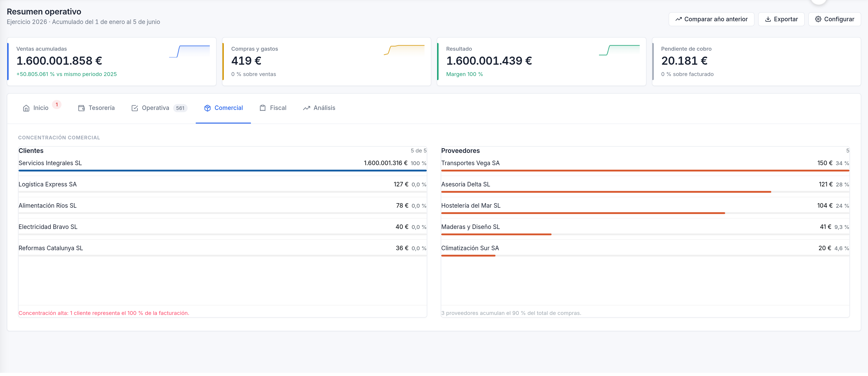
Task: Click the wallet icon beside Tesorería
Action: click(81, 108)
